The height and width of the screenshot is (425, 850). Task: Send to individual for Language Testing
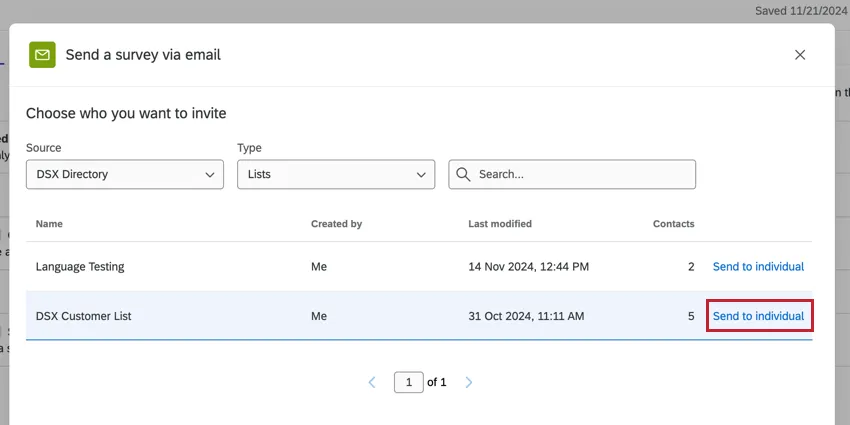[x=758, y=267]
